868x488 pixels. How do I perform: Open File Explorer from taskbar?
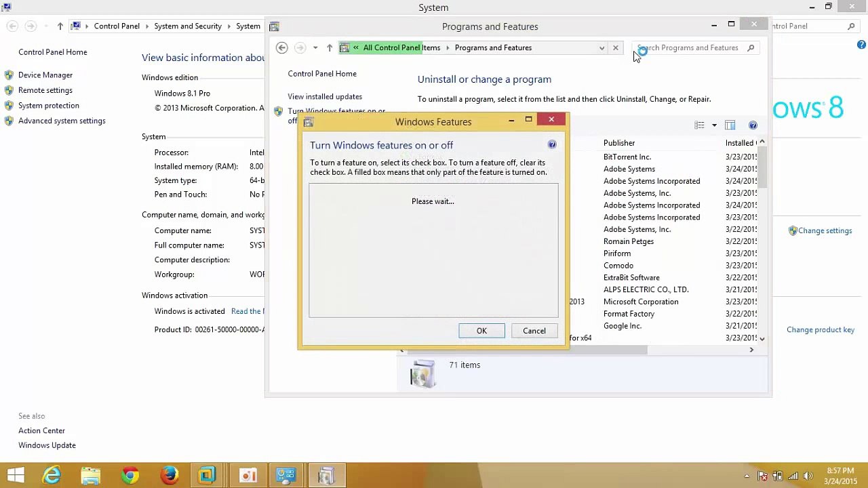(90, 475)
